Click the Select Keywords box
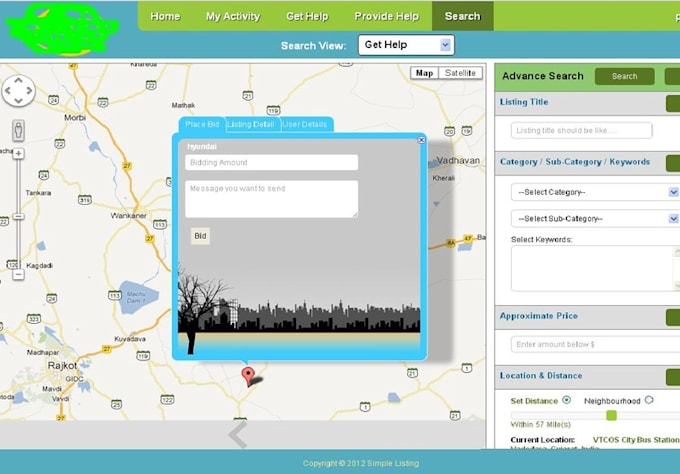The height and width of the screenshot is (474, 680). coord(595,268)
